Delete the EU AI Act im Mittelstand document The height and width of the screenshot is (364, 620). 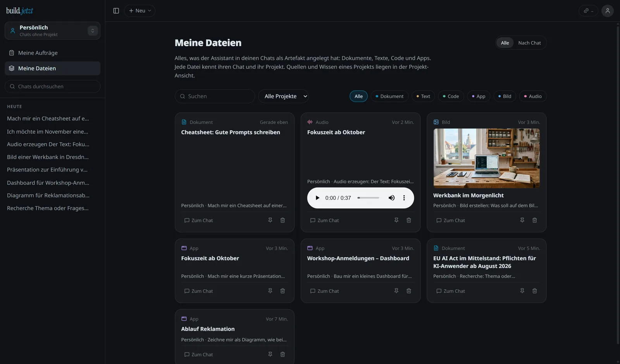pos(534,291)
